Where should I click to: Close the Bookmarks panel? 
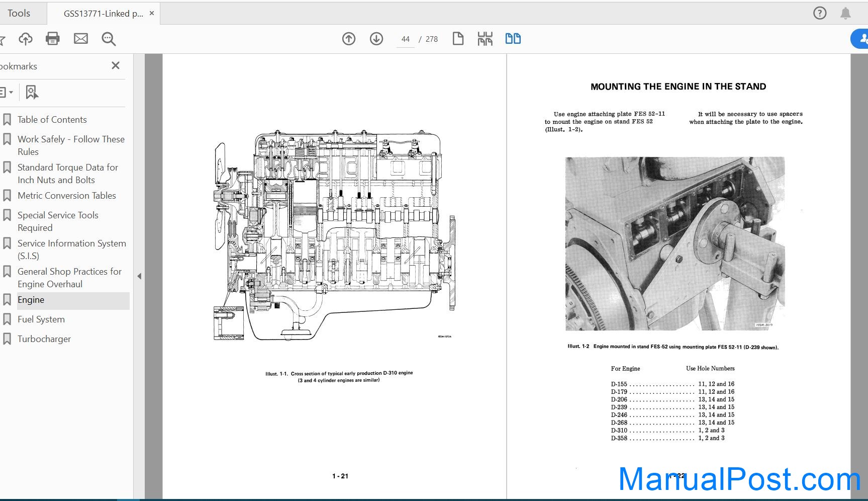(x=116, y=65)
